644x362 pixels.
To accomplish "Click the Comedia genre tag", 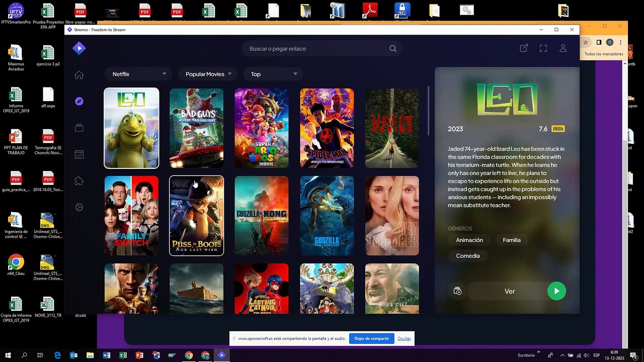I will pos(468,256).
